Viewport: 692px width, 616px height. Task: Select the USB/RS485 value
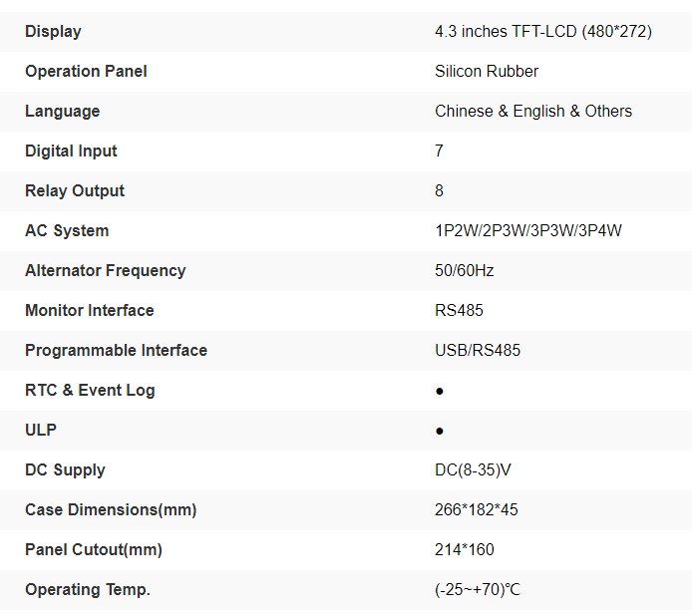(478, 351)
